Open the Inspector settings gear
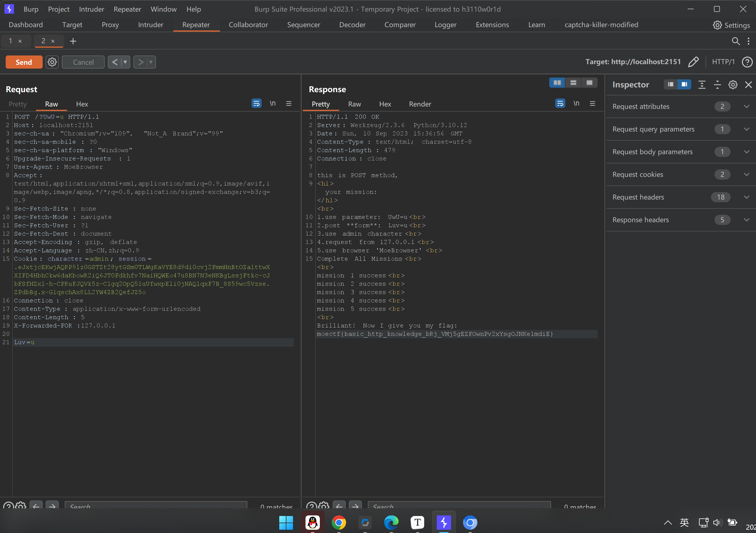This screenshot has height=533, width=756. 733,85
